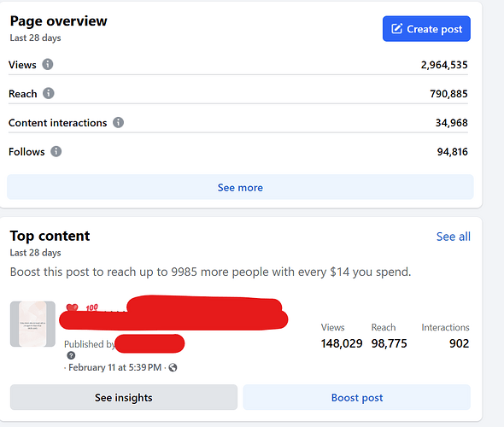
Task: Click the Views info icon
Action: pos(48,64)
